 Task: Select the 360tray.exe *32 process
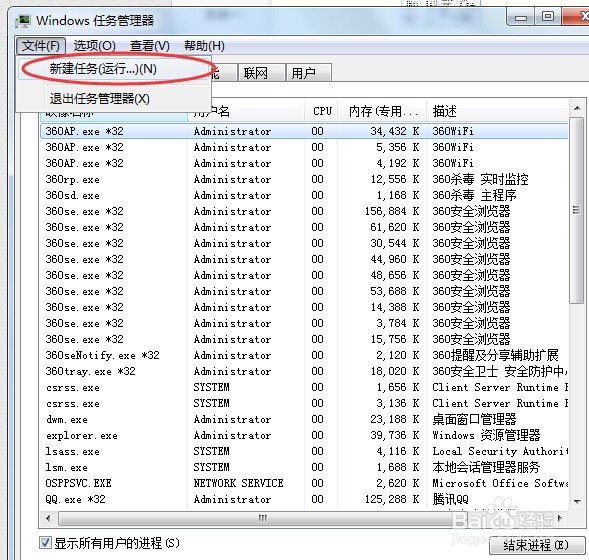coord(304,371)
